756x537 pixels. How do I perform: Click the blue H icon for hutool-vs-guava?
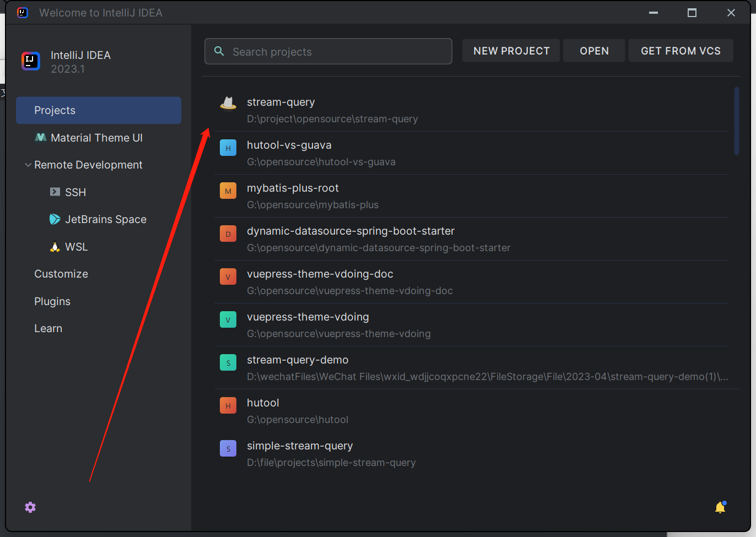pyautogui.click(x=228, y=148)
